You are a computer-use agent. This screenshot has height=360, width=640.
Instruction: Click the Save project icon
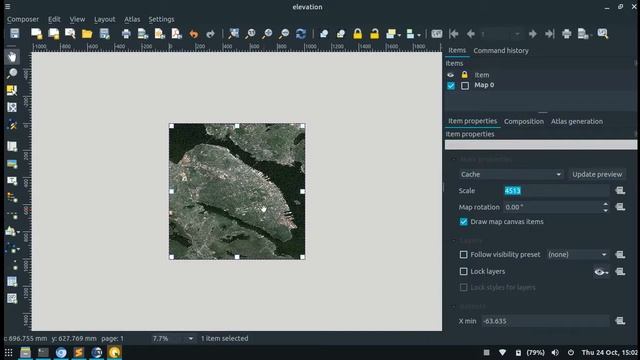15,33
